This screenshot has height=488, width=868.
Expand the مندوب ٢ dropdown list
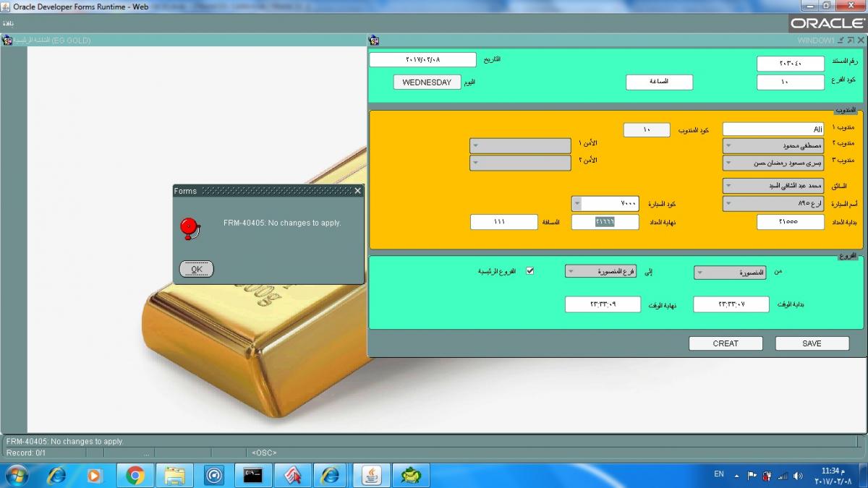point(730,145)
